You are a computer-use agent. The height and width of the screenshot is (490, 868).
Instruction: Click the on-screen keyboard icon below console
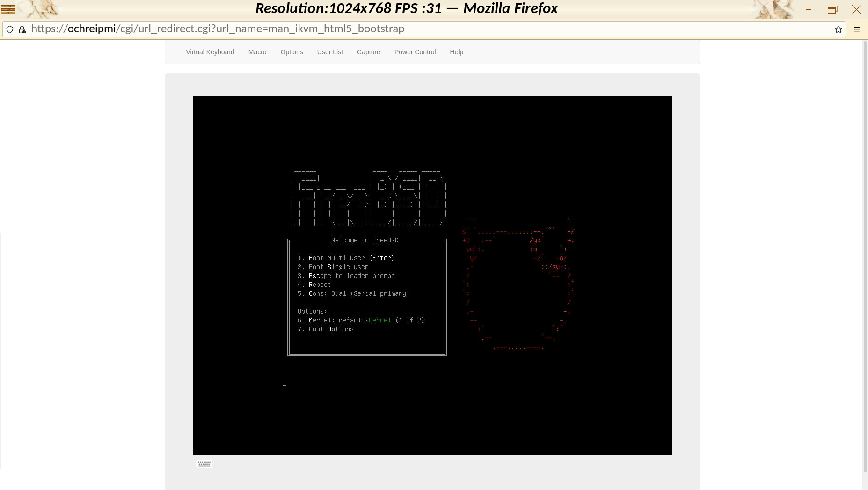coord(204,464)
